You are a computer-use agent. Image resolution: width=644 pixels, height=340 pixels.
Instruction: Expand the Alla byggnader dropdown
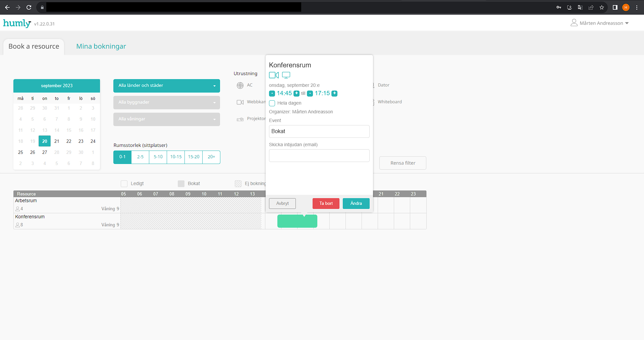(167, 103)
